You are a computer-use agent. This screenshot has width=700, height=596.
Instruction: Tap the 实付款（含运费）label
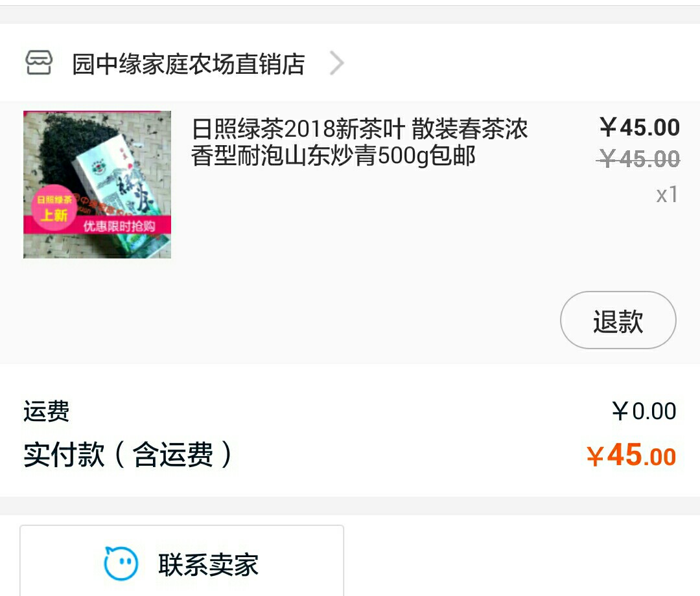128,455
